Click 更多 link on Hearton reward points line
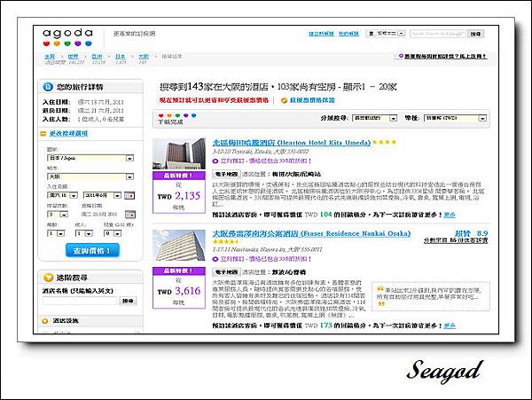 pos(450,215)
